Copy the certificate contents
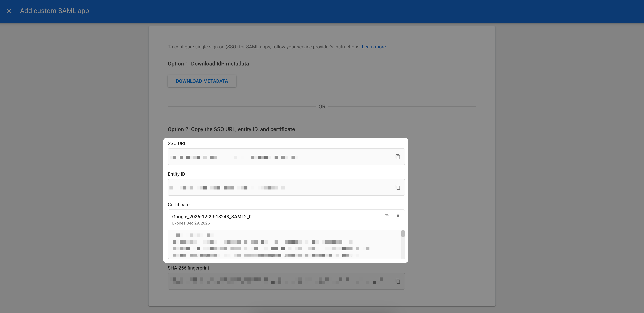 (387, 216)
